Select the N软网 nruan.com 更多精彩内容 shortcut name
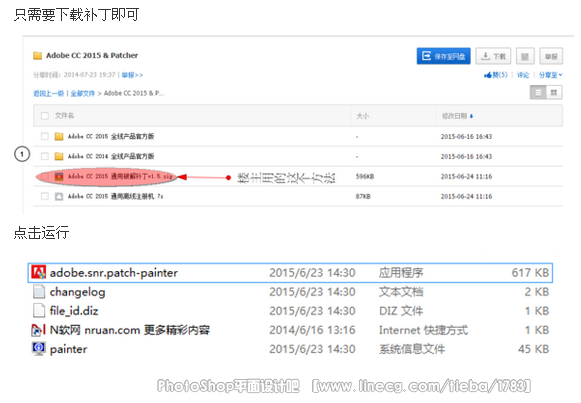 [130, 330]
